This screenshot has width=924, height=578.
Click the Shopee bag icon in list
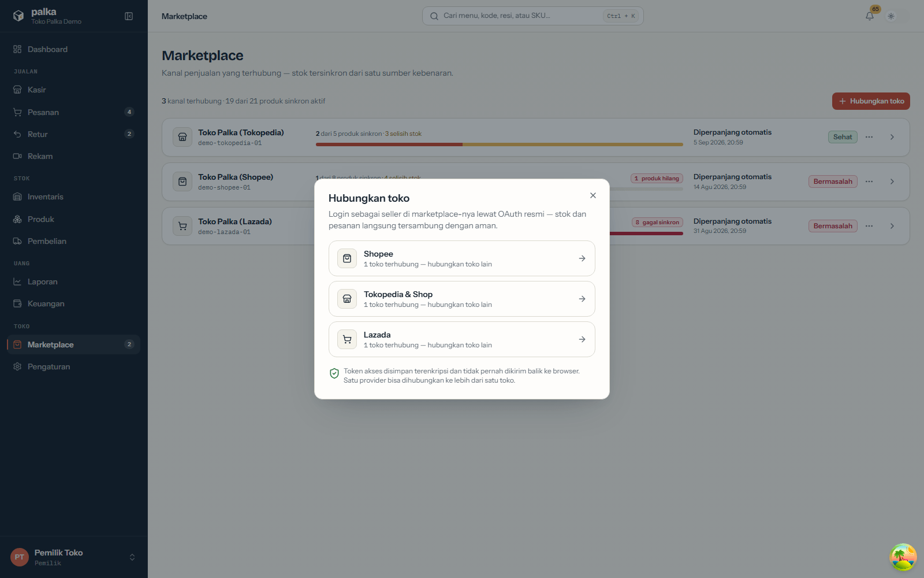point(182,181)
